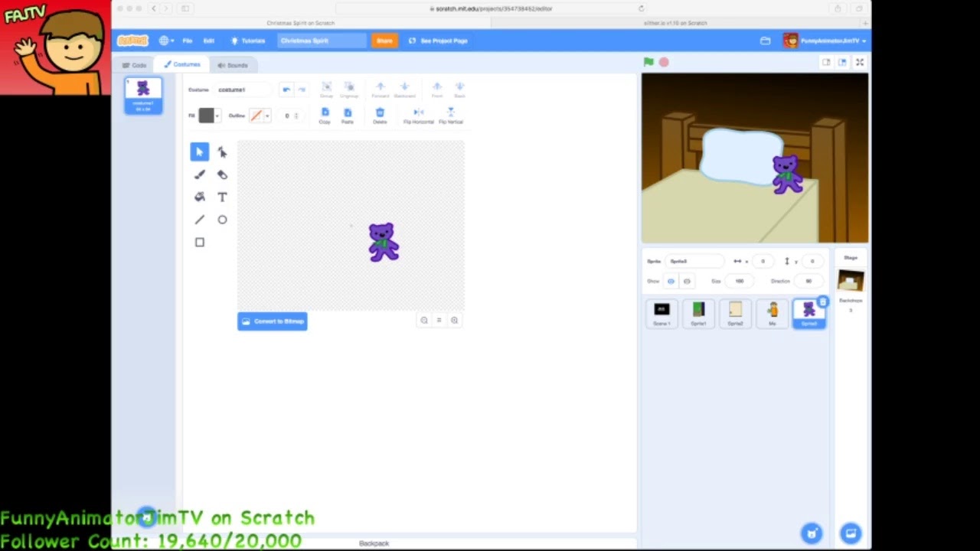Zoom in on the paint canvas
The height and width of the screenshot is (551, 980).
click(454, 321)
